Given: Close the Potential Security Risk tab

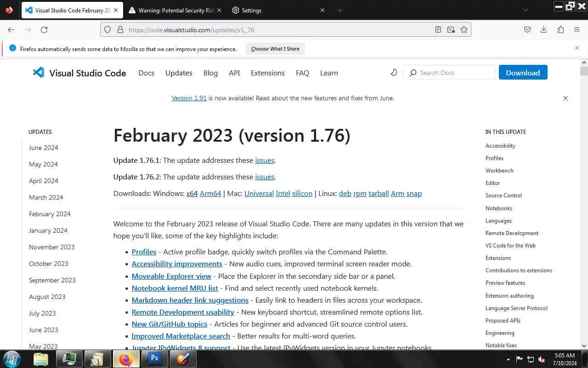Looking at the screenshot, I should point(219,10).
